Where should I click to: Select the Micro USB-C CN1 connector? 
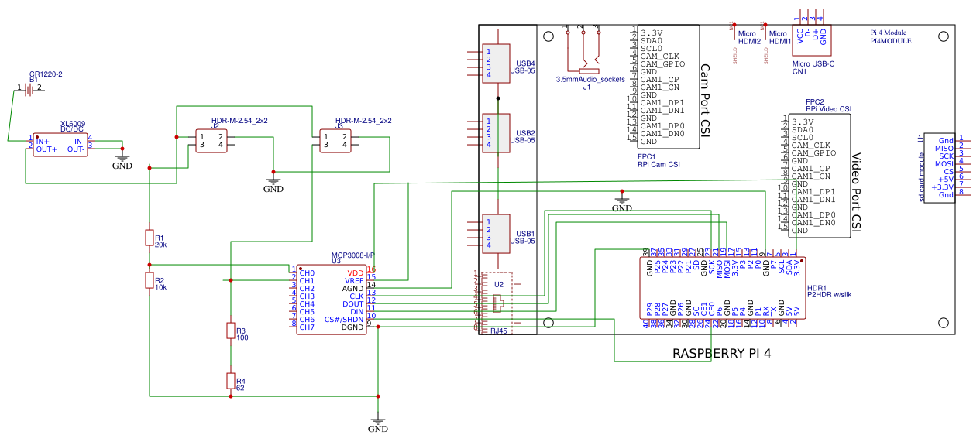point(812,41)
